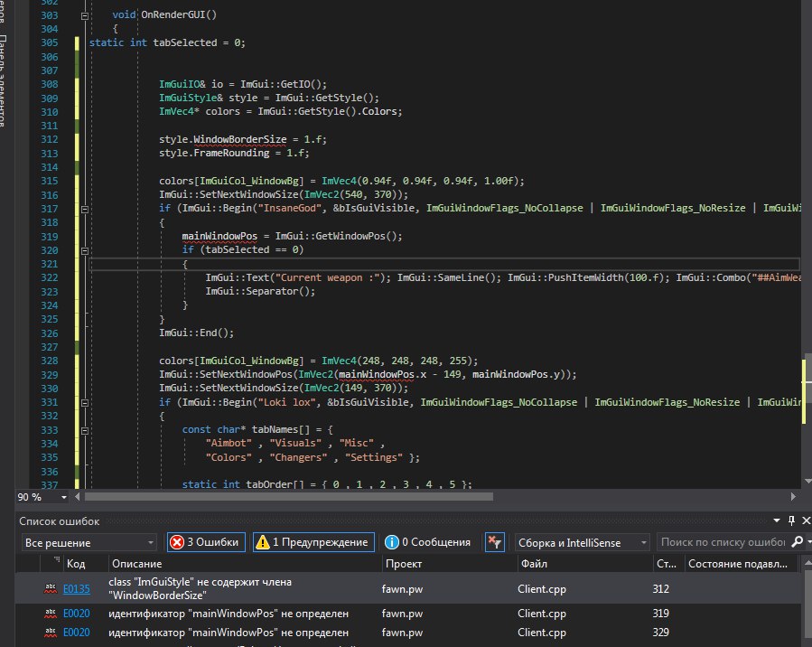The image size is (812, 647).
Task: Click the search magnifier icon in error list
Action: point(797,542)
